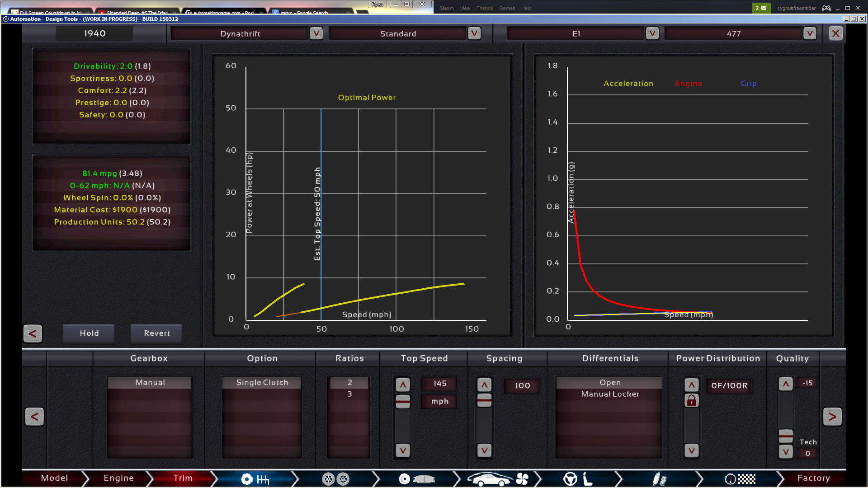
Task: Open the Gearbox step in the bottom bar
Action: pos(255,479)
